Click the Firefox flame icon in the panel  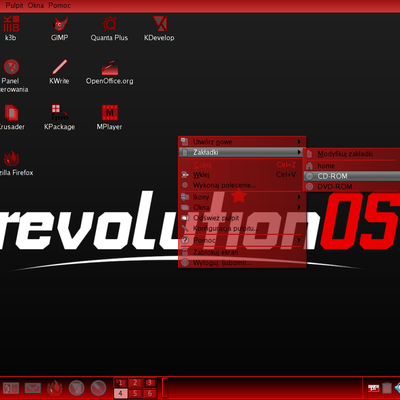tap(55, 388)
